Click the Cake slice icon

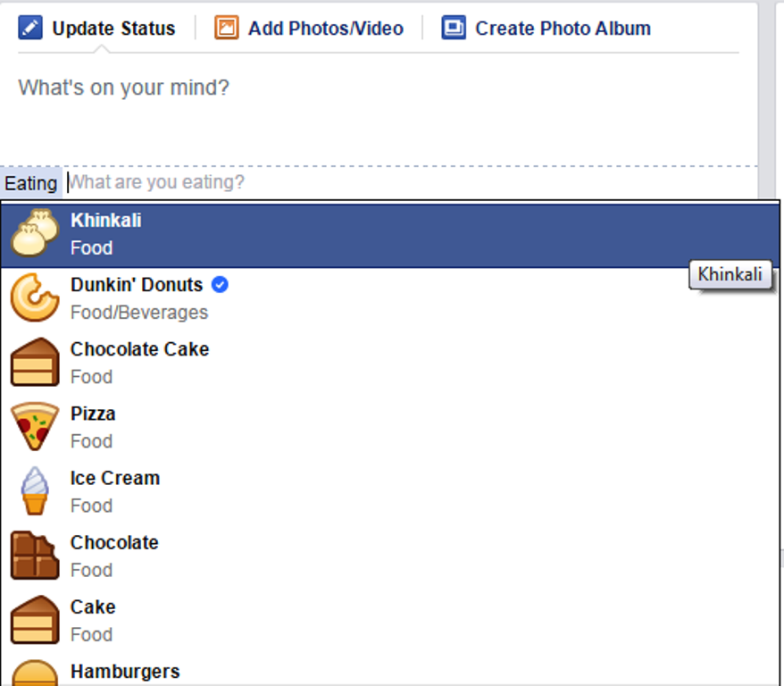(35, 620)
